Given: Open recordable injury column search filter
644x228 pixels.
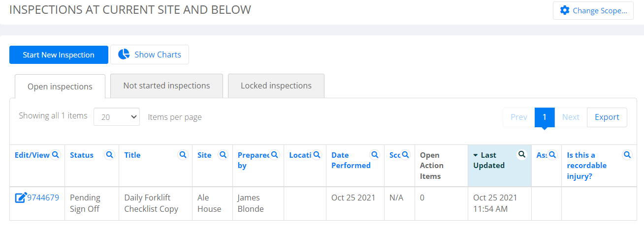Looking at the screenshot, I should 627,155.
